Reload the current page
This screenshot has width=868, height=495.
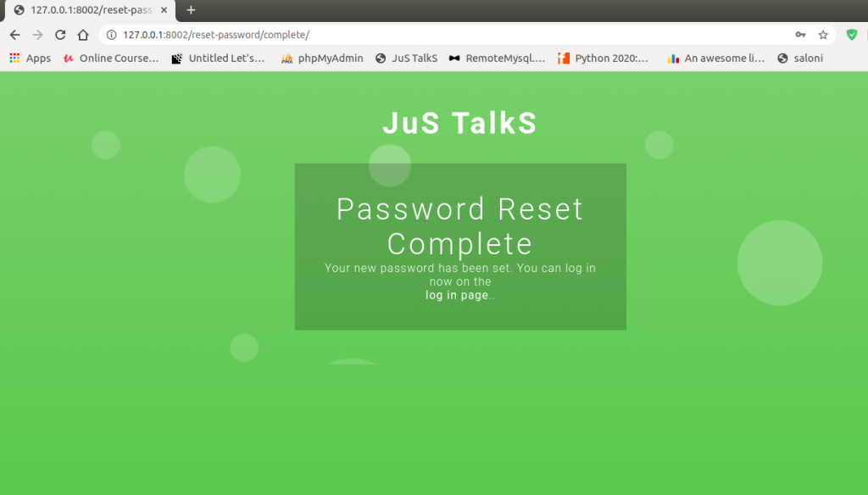tap(59, 36)
